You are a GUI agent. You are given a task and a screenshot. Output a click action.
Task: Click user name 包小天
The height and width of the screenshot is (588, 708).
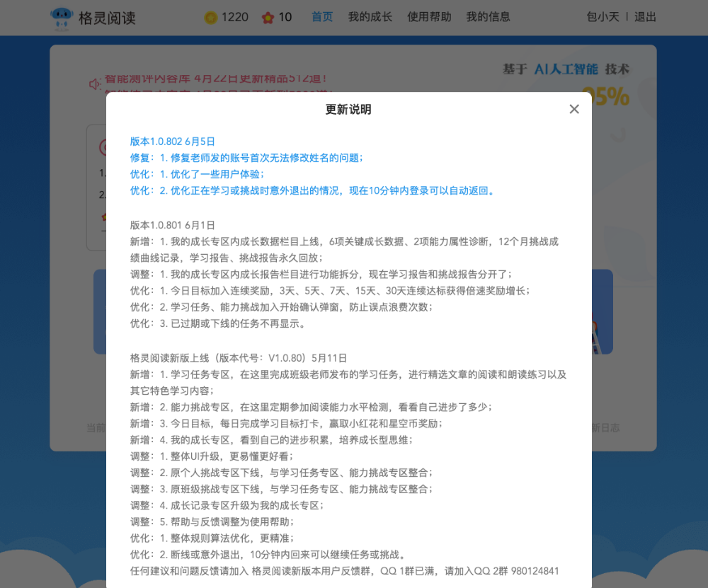coord(603,17)
